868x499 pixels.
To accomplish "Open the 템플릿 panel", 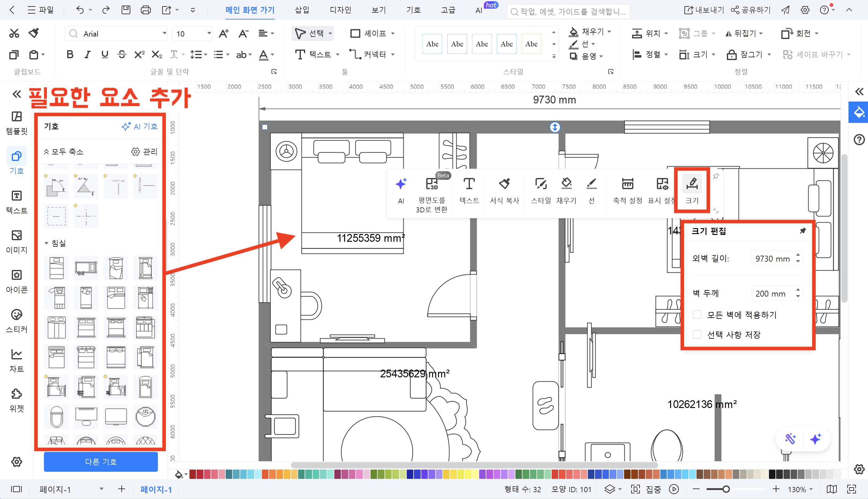I will coord(16,123).
